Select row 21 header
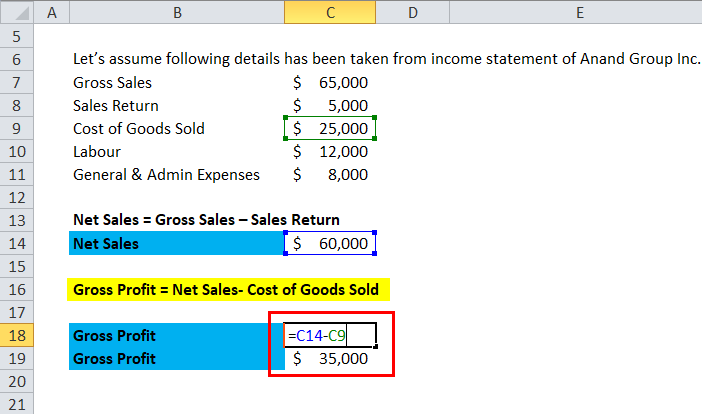Screen dimensions: 702x414 (x=17, y=404)
